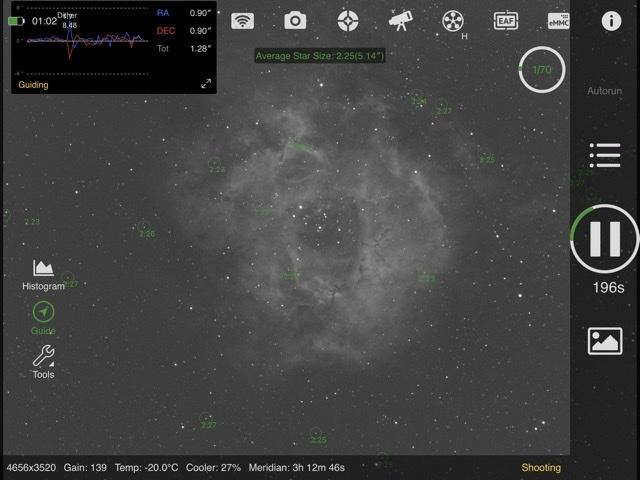Image resolution: width=640 pixels, height=480 pixels.
Task: Click the RA 0.90" guiding value
Action: tap(184, 13)
